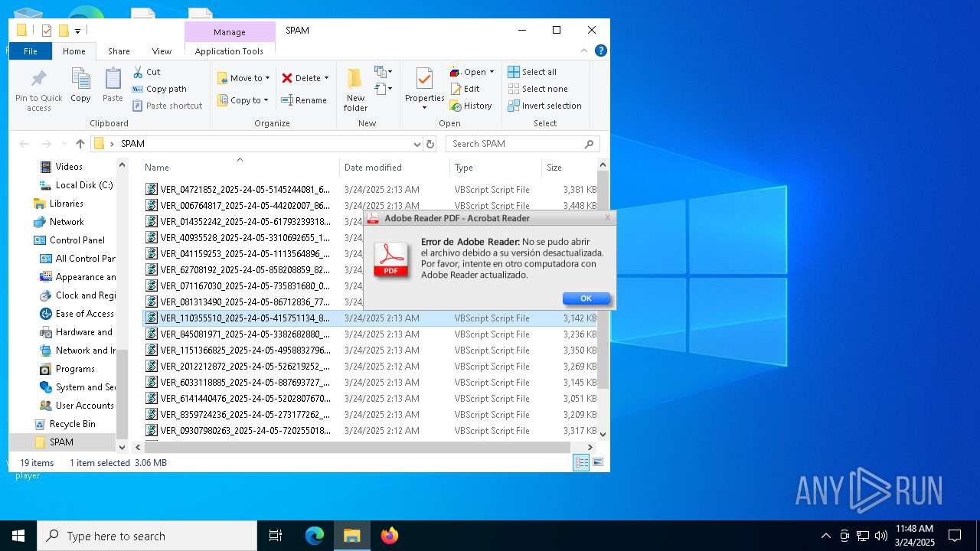Collapse the ribbon with the chevron
This screenshot has width=980, height=551.
[584, 51]
